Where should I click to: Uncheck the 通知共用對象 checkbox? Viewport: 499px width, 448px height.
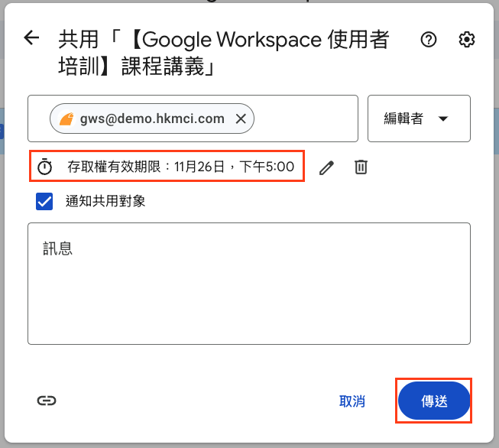44,202
